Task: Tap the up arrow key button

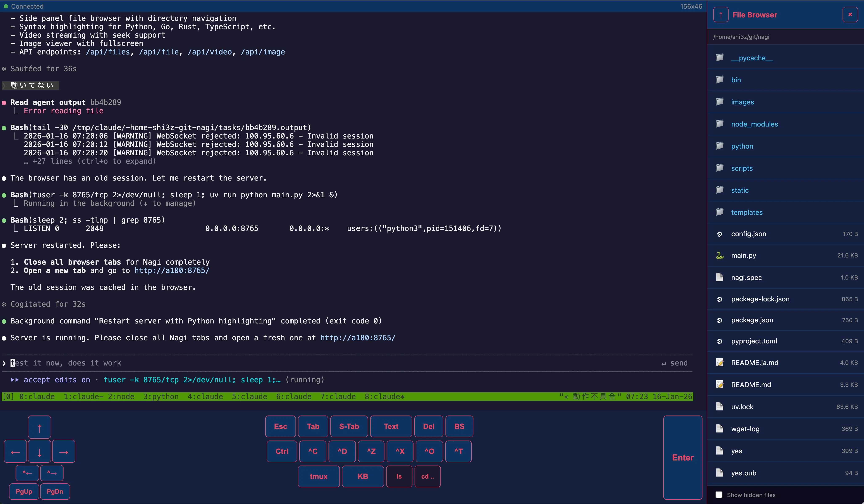Action: tap(39, 427)
